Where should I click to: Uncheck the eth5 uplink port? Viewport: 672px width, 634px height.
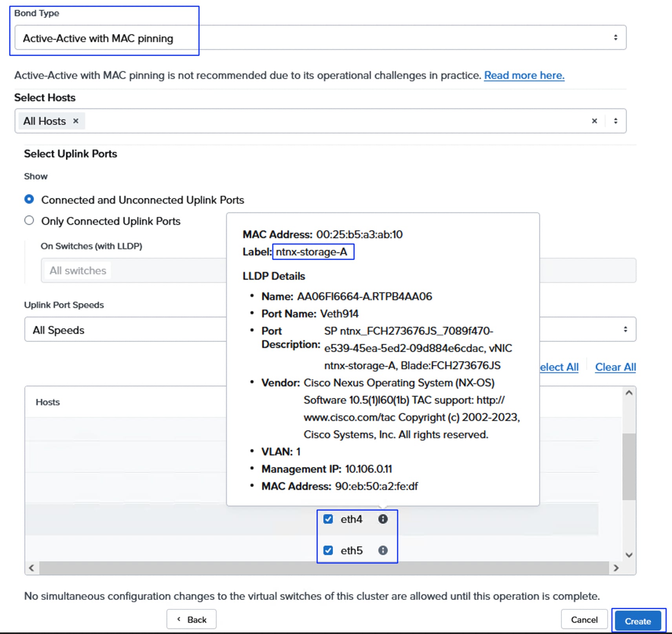328,550
